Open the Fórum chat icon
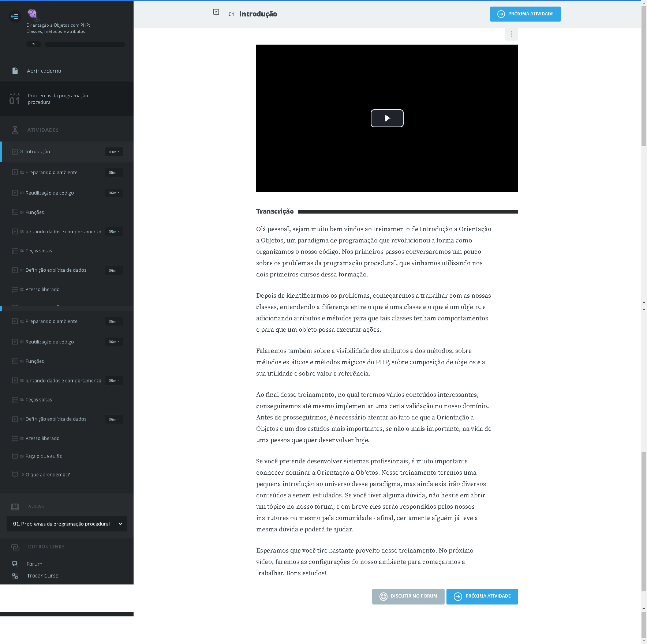Screen dimensions: 647x644 pyautogui.click(x=15, y=564)
